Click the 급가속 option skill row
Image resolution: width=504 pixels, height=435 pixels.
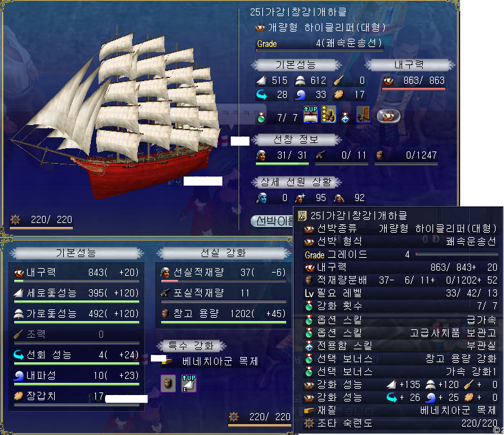tap(400, 320)
